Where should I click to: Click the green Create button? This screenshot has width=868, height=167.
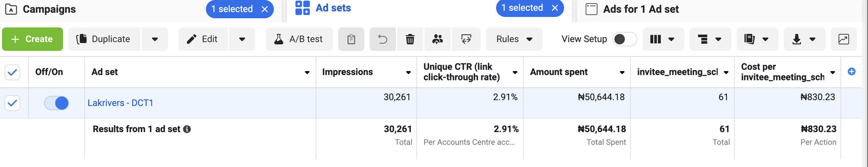tap(33, 39)
